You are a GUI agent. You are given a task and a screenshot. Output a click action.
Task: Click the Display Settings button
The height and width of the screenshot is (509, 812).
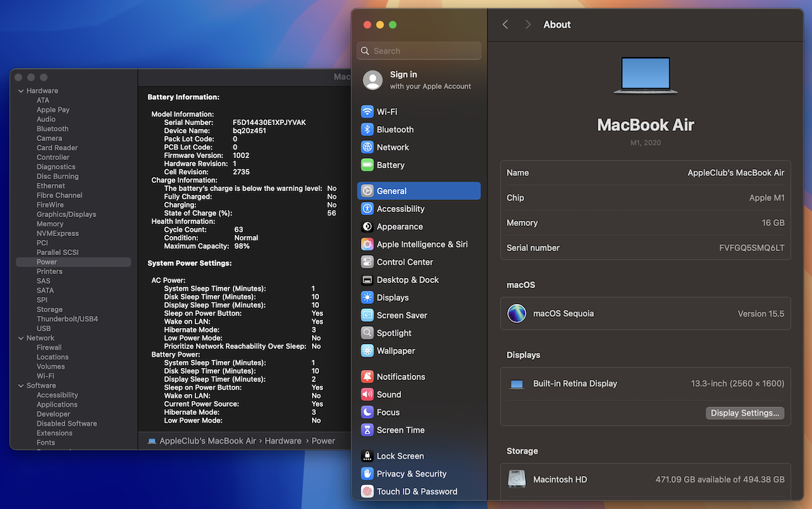click(x=745, y=413)
